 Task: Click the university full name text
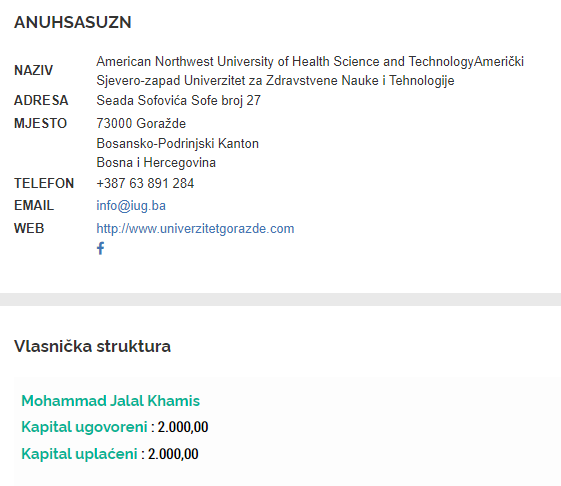tap(310, 71)
